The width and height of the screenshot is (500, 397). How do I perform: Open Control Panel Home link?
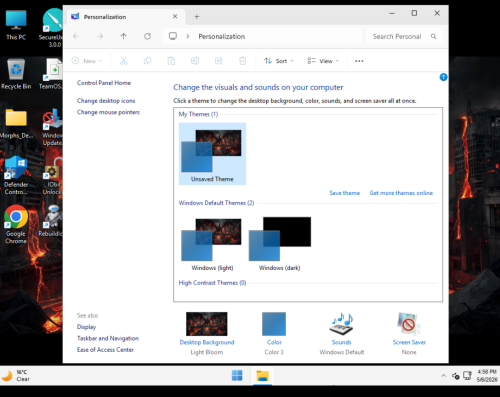[x=104, y=83]
